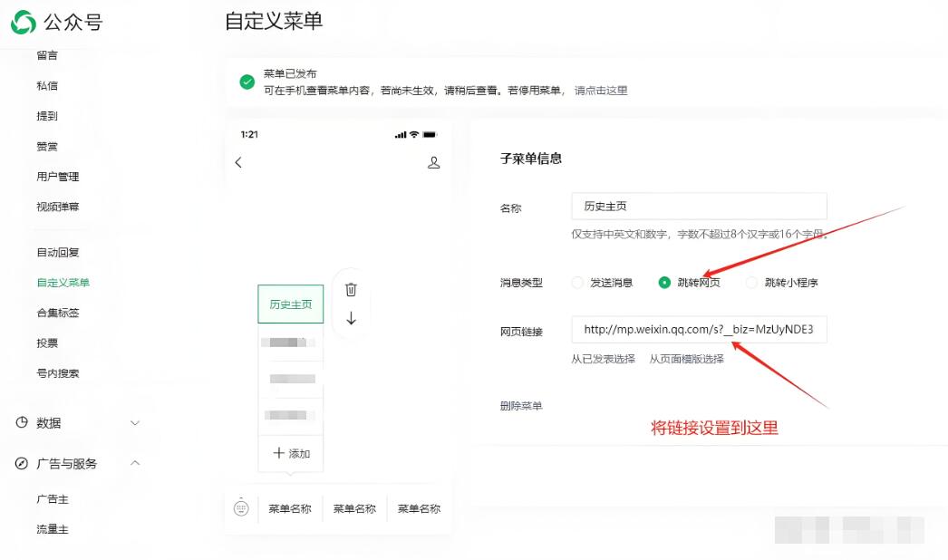
Task: Open 留言 in the sidebar
Action: [47, 55]
